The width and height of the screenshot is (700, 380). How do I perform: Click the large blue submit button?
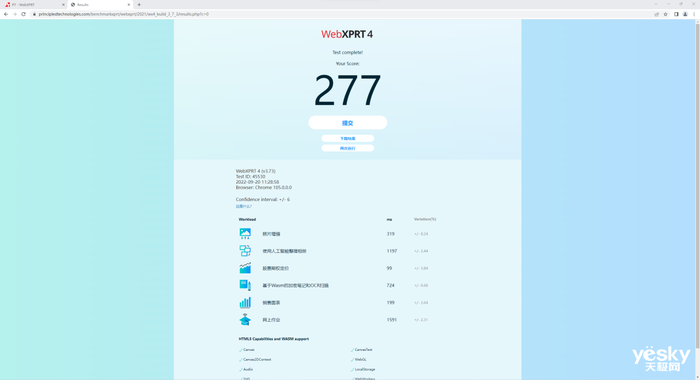[x=348, y=123]
